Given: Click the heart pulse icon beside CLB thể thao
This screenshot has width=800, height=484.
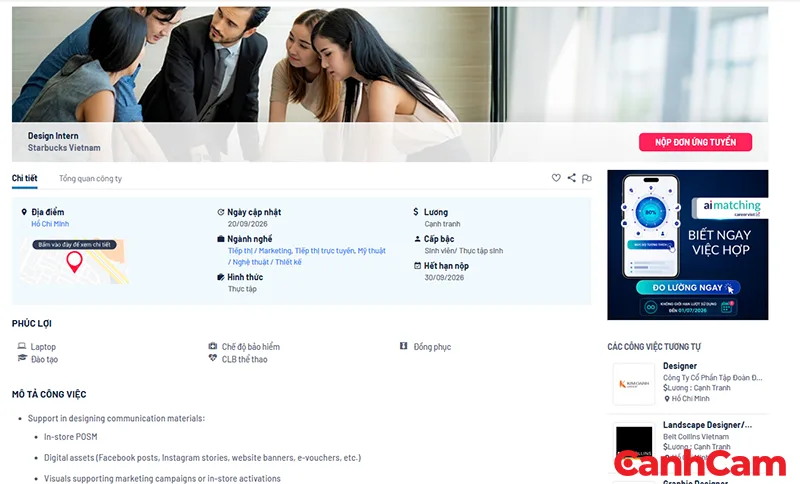Looking at the screenshot, I should (213, 359).
